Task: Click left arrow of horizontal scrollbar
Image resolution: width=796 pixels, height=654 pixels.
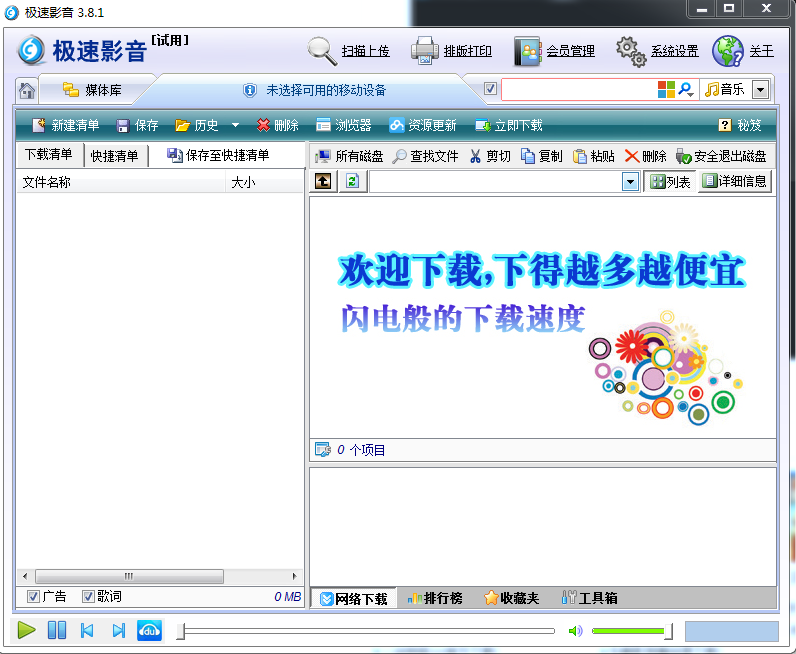Action: [25, 576]
